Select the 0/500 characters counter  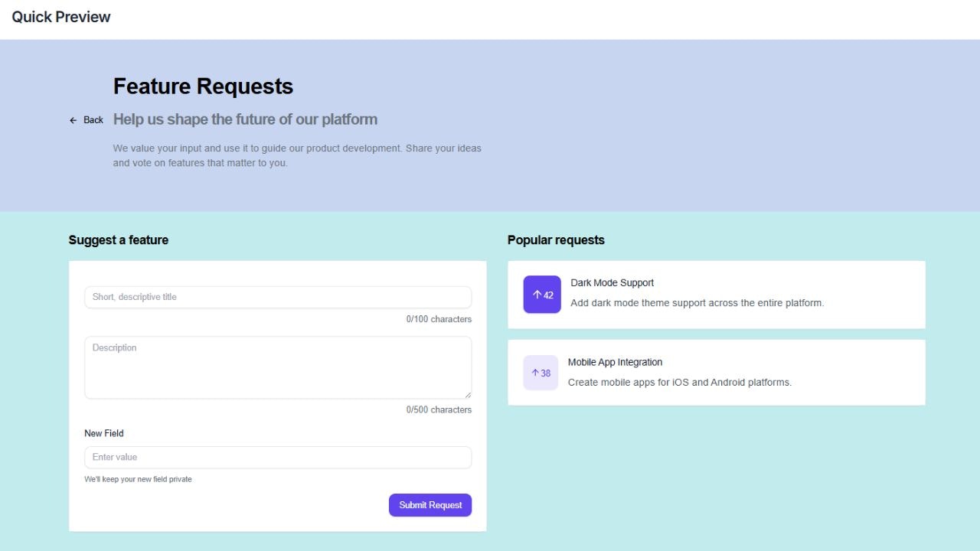(x=439, y=409)
